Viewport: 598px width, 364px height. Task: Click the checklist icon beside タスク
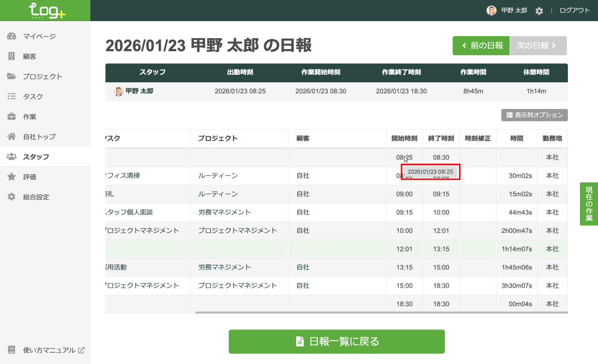tap(11, 96)
